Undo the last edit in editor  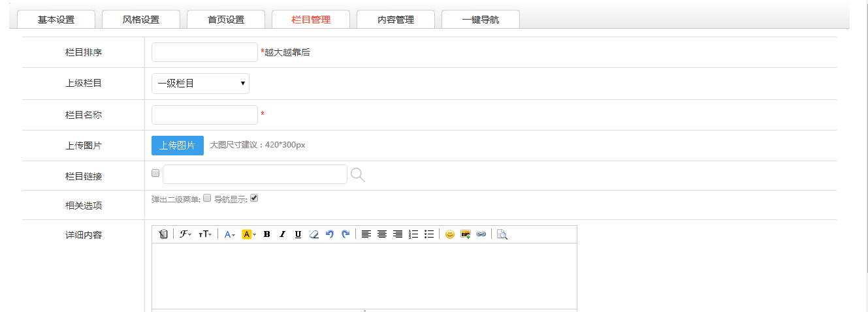tap(330, 234)
